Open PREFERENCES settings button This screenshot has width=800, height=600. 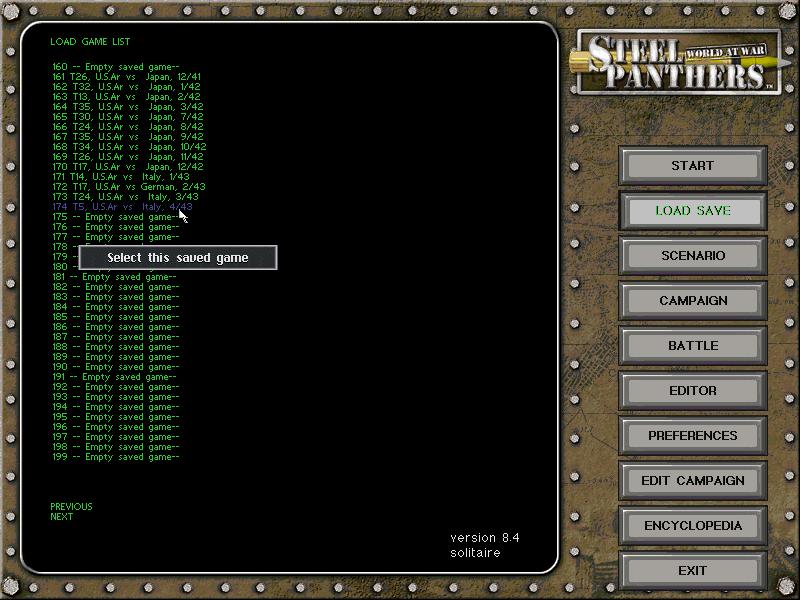[693, 435]
